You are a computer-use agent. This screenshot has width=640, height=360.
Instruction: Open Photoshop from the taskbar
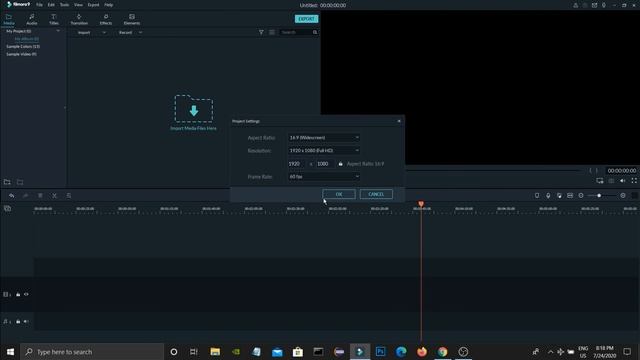380,351
